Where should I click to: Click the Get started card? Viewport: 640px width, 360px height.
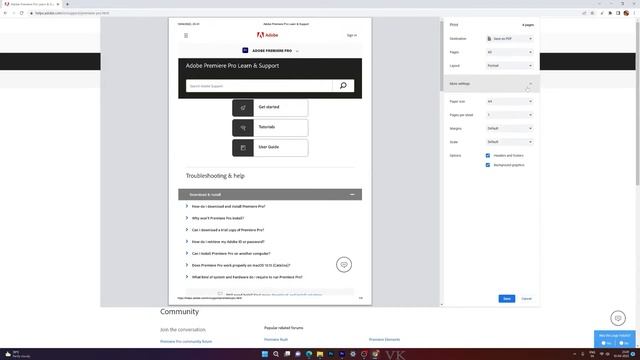pos(270,108)
